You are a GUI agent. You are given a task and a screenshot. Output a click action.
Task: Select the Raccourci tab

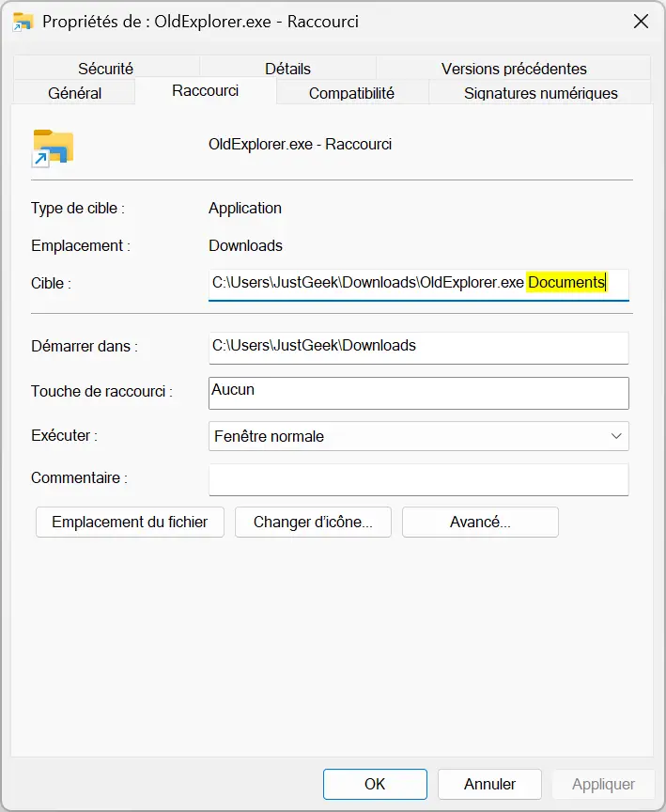point(206,90)
